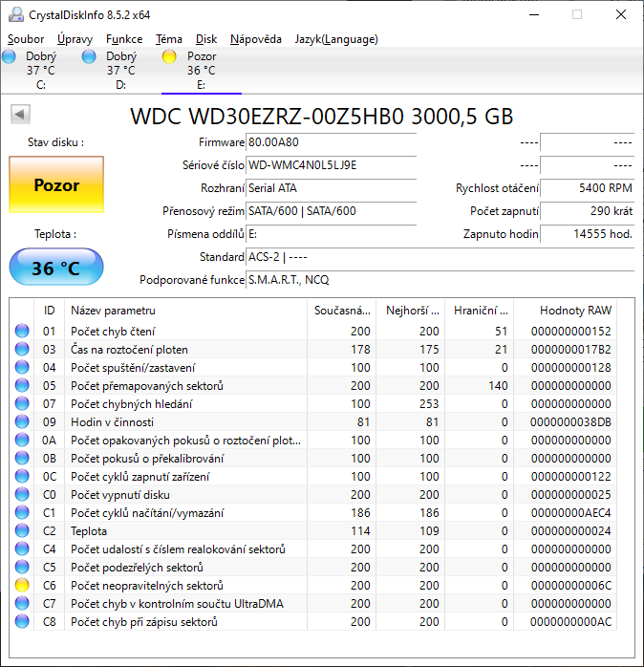Viewport: 644px width, 667px height.
Task: Click the blue status icon for ID 05
Action: [22, 385]
